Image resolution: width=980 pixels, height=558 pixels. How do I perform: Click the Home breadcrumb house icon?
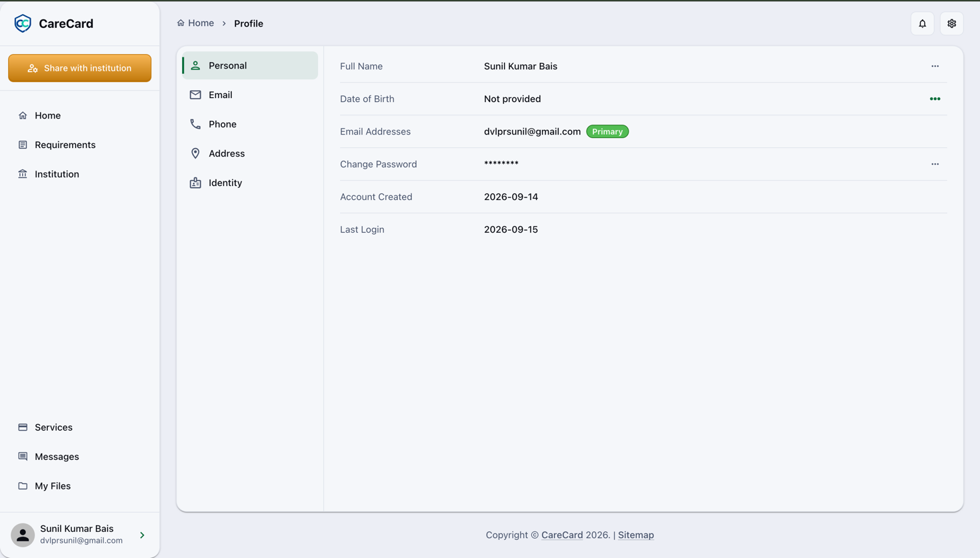(x=181, y=23)
